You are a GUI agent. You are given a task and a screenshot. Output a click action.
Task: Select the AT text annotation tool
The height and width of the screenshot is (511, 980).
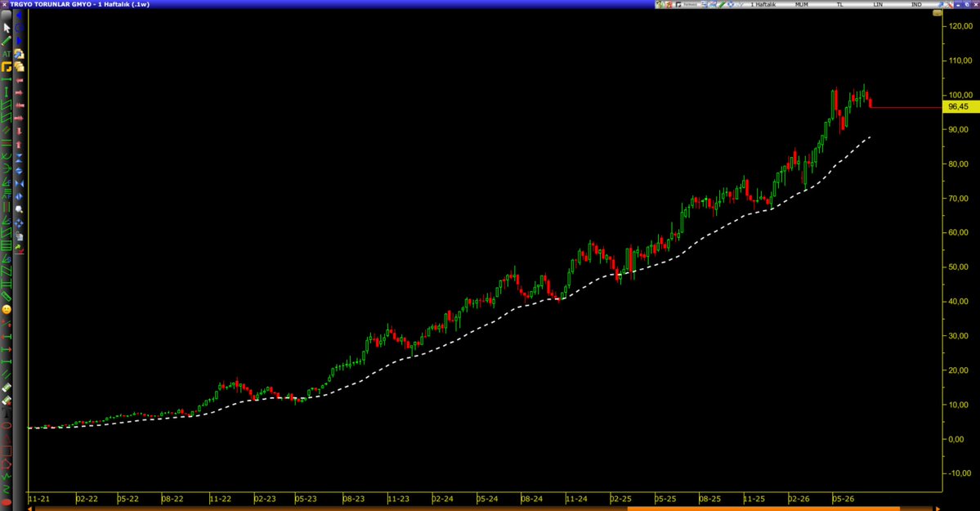coord(7,54)
